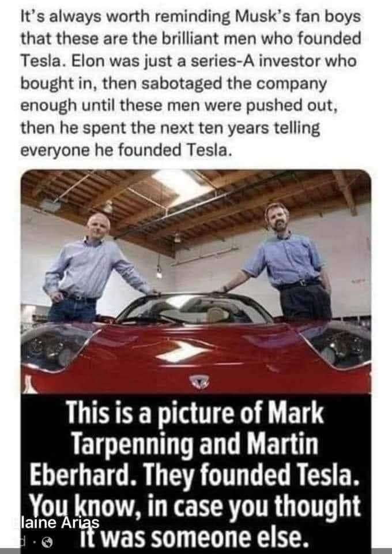Click the public globe privacy icon
392x554 pixels.
(x=47, y=542)
